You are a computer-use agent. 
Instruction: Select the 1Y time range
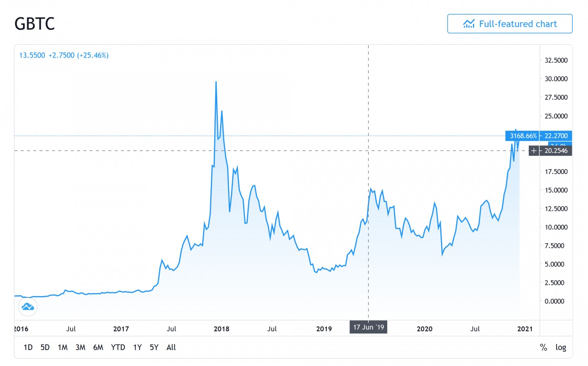tap(137, 348)
